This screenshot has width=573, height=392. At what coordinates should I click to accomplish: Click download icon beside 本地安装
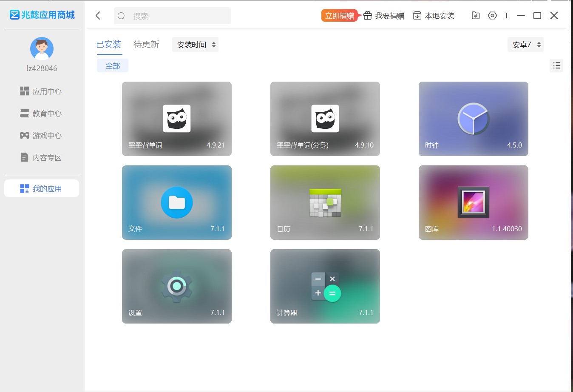[417, 16]
